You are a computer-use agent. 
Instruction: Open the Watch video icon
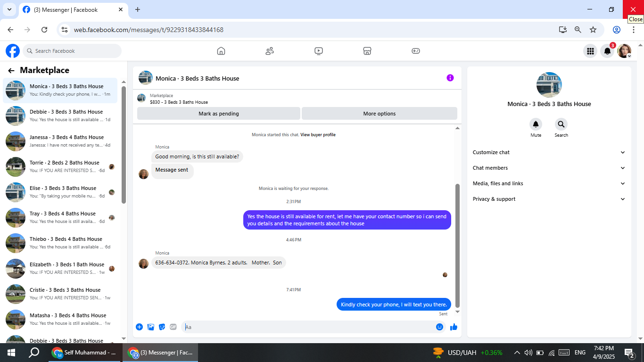click(319, 51)
